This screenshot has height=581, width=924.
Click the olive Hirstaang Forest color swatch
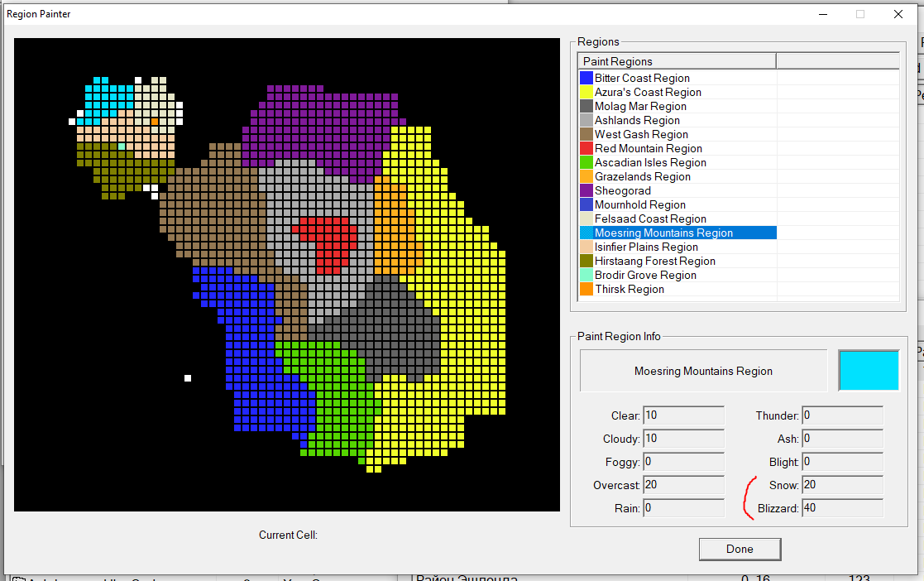coord(586,262)
